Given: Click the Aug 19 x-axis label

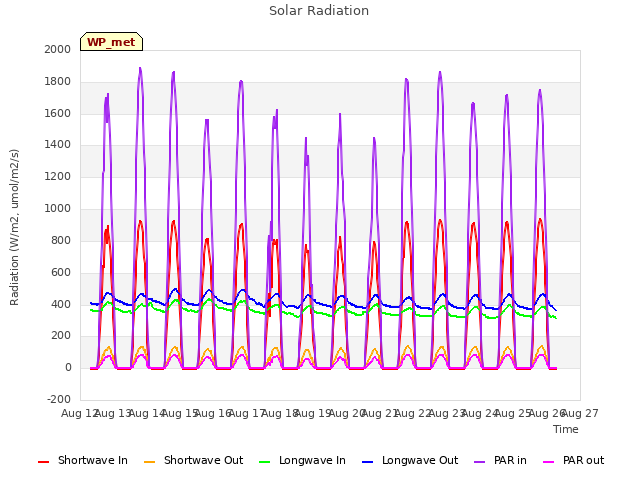Looking at the screenshot, I should (x=313, y=413).
